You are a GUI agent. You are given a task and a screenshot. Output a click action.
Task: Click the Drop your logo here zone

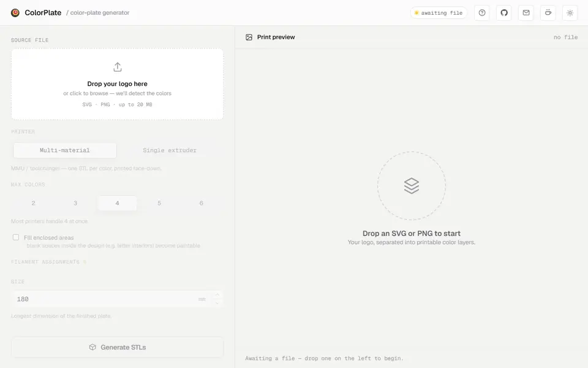click(x=118, y=84)
